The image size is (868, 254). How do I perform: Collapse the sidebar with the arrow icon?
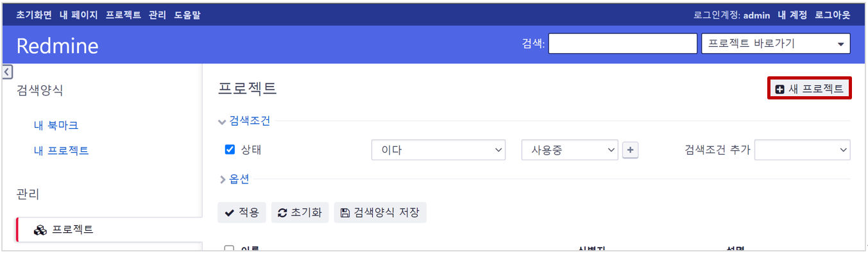(x=8, y=72)
